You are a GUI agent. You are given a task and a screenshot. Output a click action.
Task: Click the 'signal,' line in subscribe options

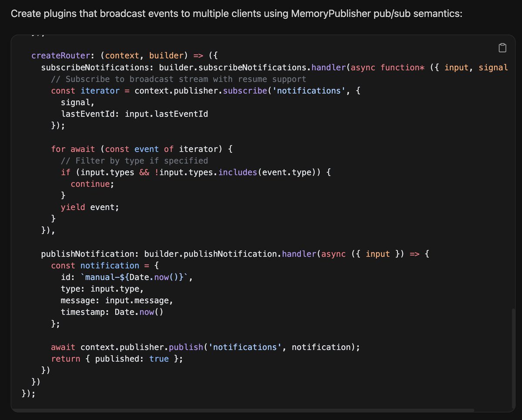click(x=77, y=103)
